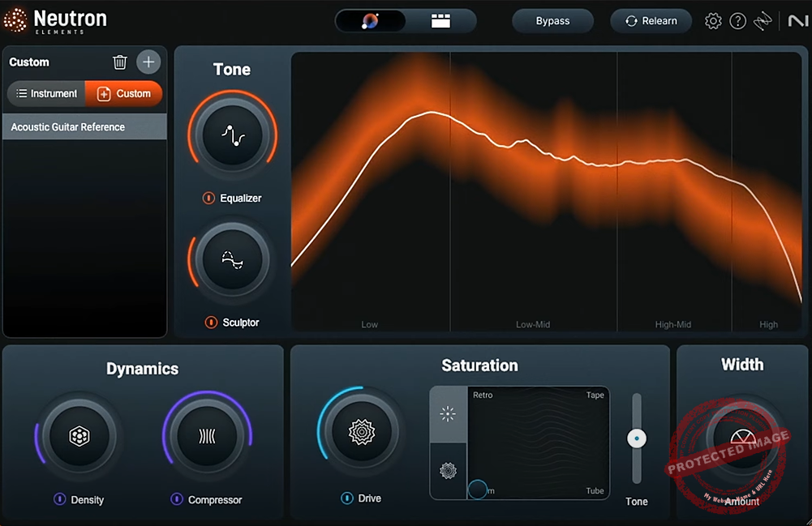
Task: Switch to the Custom tab
Action: click(x=124, y=94)
